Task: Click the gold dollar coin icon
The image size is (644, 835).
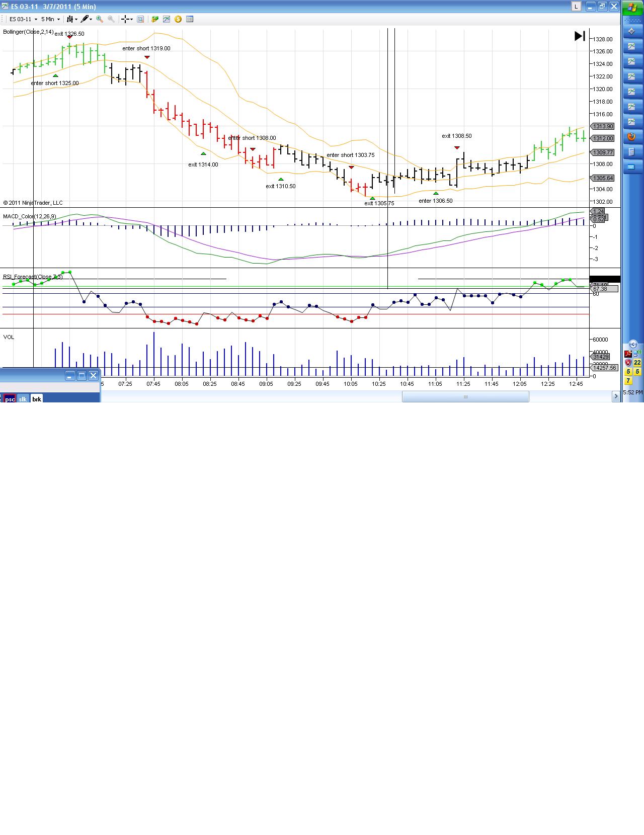Action: click(x=178, y=19)
